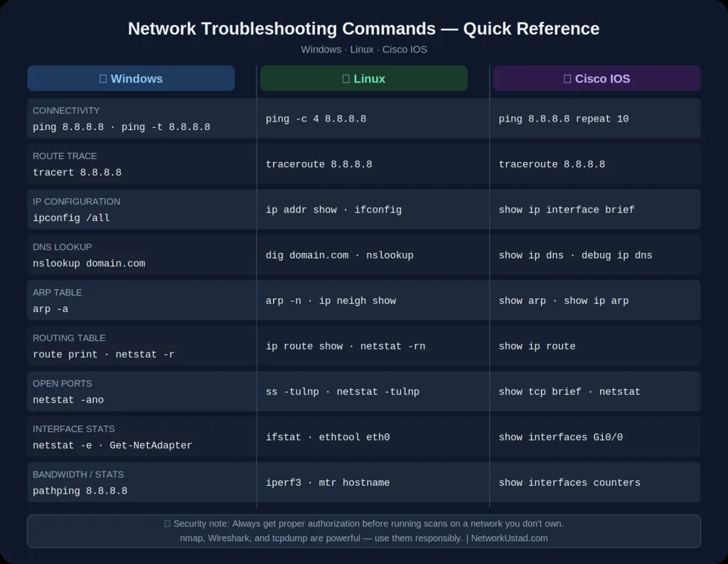The height and width of the screenshot is (564, 728).
Task: Click the icon beside the Linux heading
Action: point(346,79)
